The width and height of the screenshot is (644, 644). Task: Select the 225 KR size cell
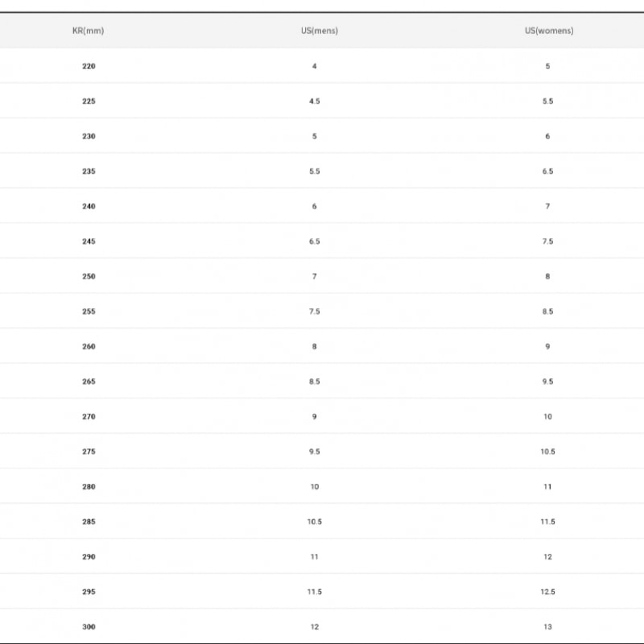click(89, 101)
